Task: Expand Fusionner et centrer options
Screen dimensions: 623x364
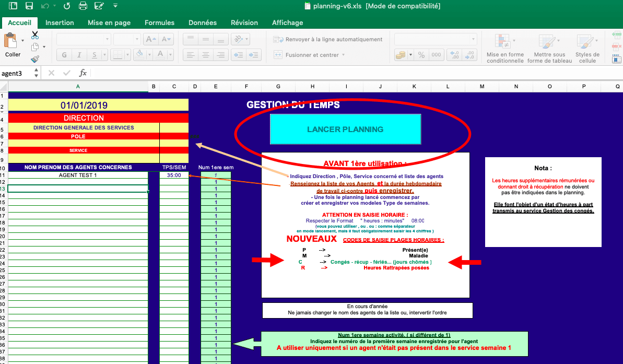Action: pyautogui.click(x=343, y=55)
